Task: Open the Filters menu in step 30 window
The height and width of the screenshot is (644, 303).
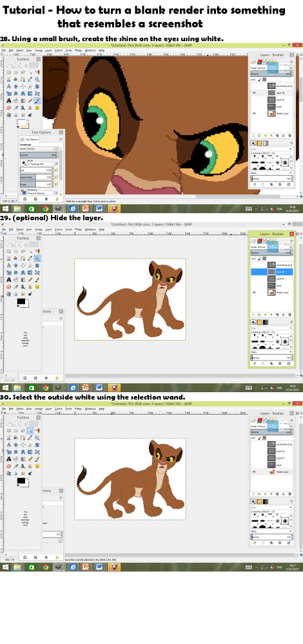Action: (78, 409)
